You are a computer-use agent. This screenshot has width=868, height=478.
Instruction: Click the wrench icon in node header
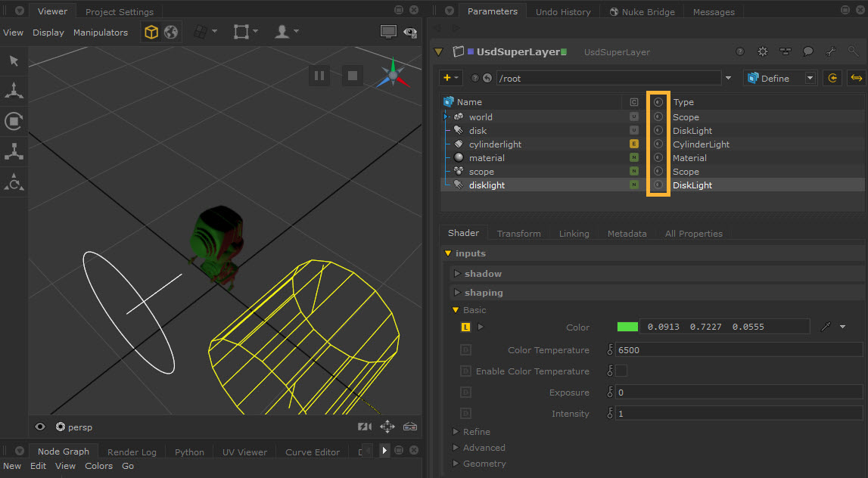tap(830, 51)
